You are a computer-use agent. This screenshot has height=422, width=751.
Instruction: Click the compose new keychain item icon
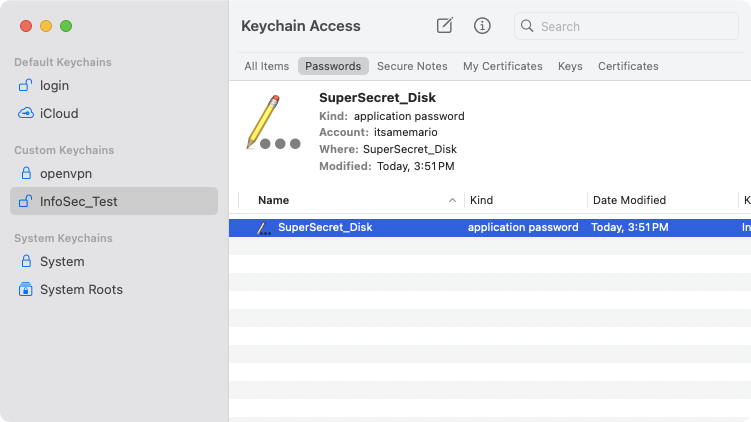(445, 26)
